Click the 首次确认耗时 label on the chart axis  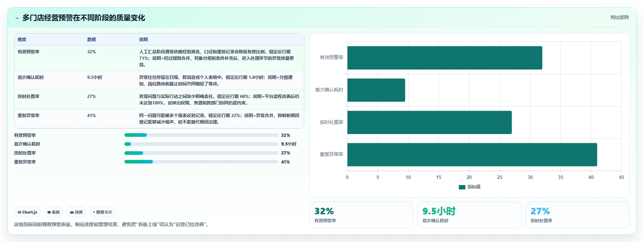tap(329, 90)
